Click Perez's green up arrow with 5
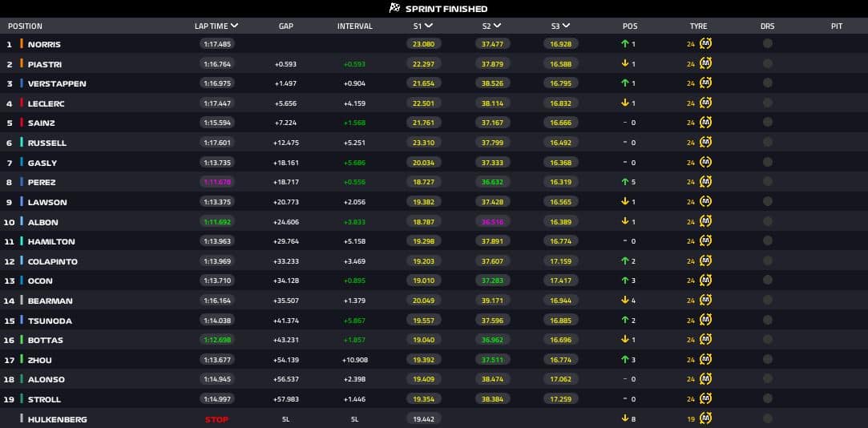The height and width of the screenshot is (428, 868). point(625,182)
